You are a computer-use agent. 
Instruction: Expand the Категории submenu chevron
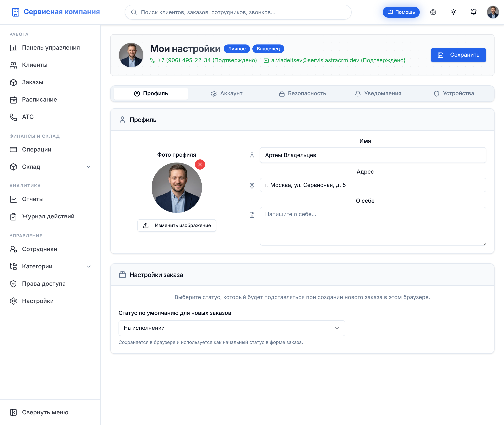coord(88,266)
